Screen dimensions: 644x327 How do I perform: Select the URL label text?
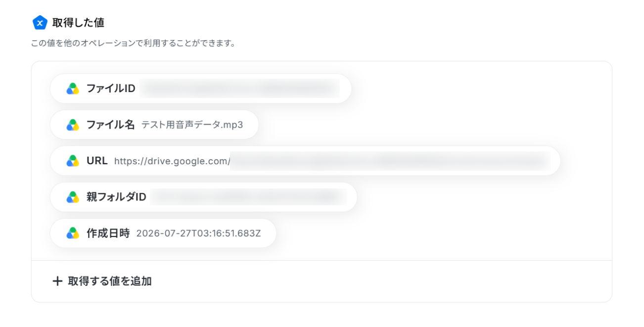point(97,161)
